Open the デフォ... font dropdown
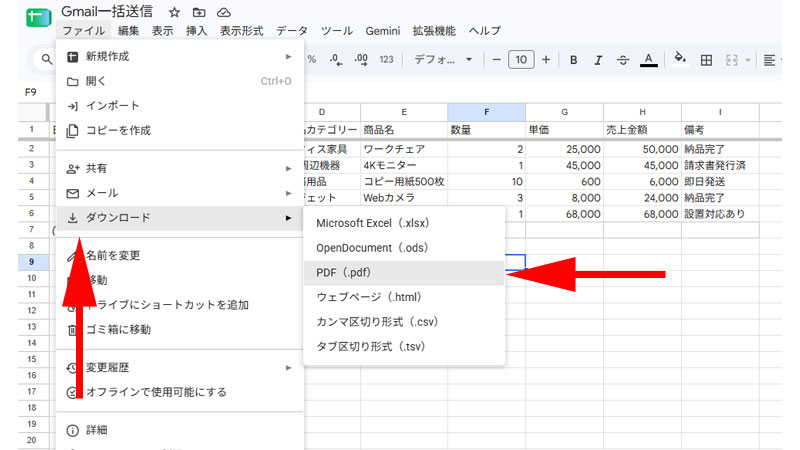The image size is (800, 450). (x=442, y=60)
